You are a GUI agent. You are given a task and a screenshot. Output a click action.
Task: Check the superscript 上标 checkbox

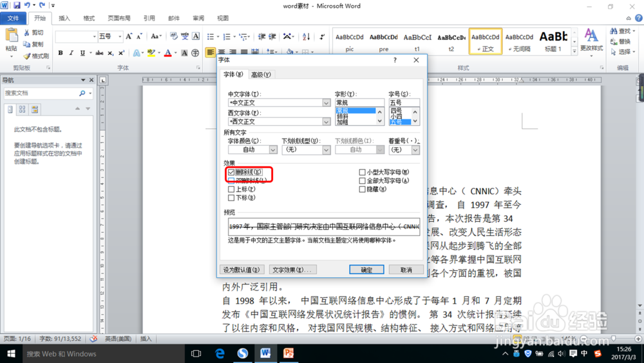pos(231,189)
